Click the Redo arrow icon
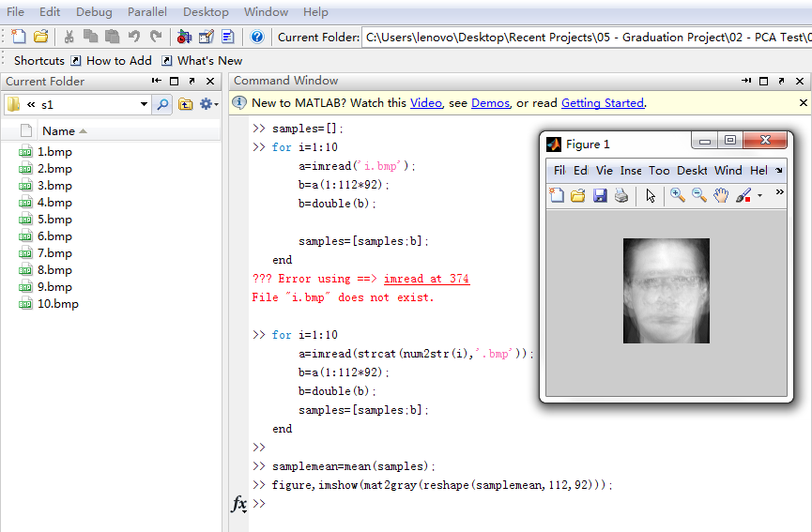The height and width of the screenshot is (532, 812). pyautogui.click(x=156, y=37)
